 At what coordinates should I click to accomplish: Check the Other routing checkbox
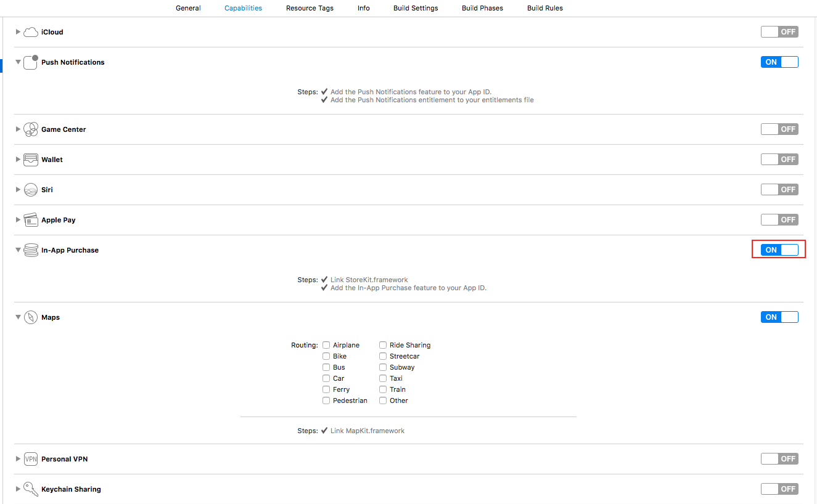pos(383,400)
